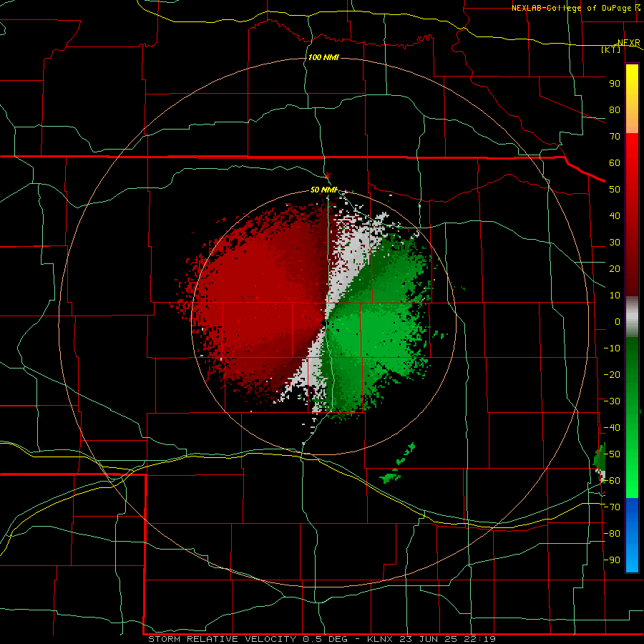The height and width of the screenshot is (644, 644).
Task: Click the NEXR label above the scale
Action: pyautogui.click(x=628, y=43)
